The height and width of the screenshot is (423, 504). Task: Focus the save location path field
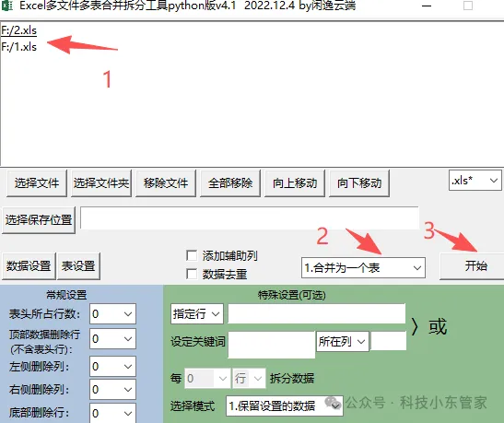250,218
